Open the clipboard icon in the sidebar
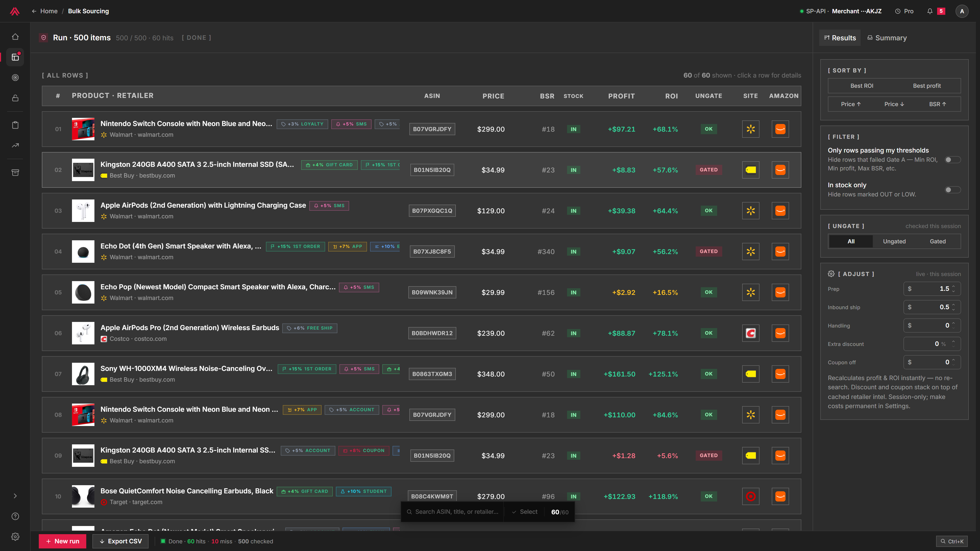980x551 pixels. [15, 125]
